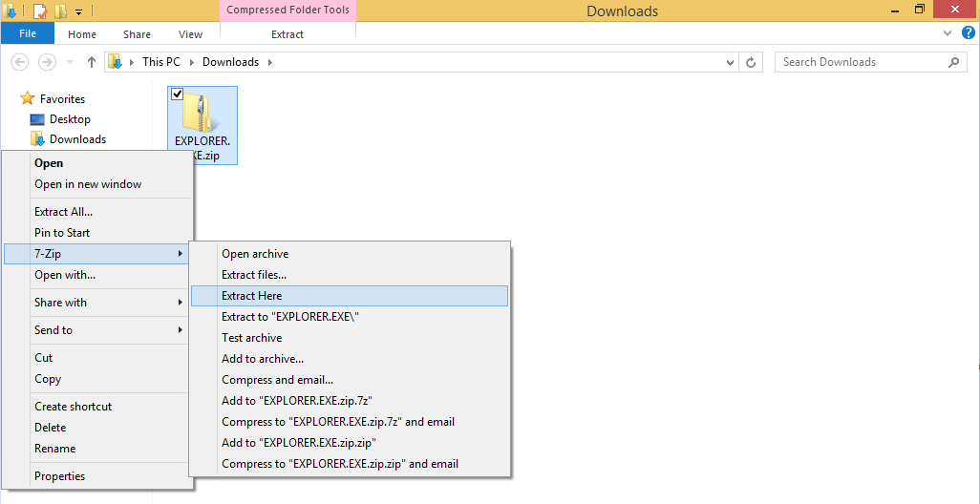Switch to the View ribbon tab
The width and height of the screenshot is (980, 504).
click(190, 34)
